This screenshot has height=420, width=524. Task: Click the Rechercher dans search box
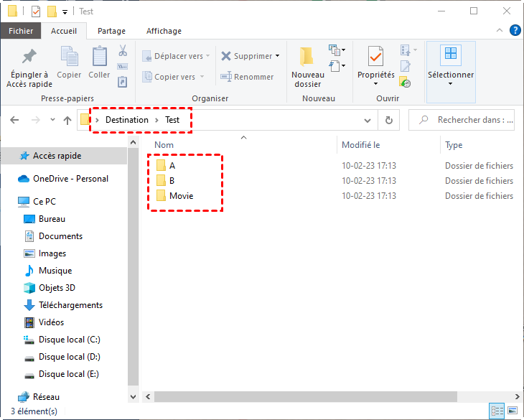click(x=461, y=120)
